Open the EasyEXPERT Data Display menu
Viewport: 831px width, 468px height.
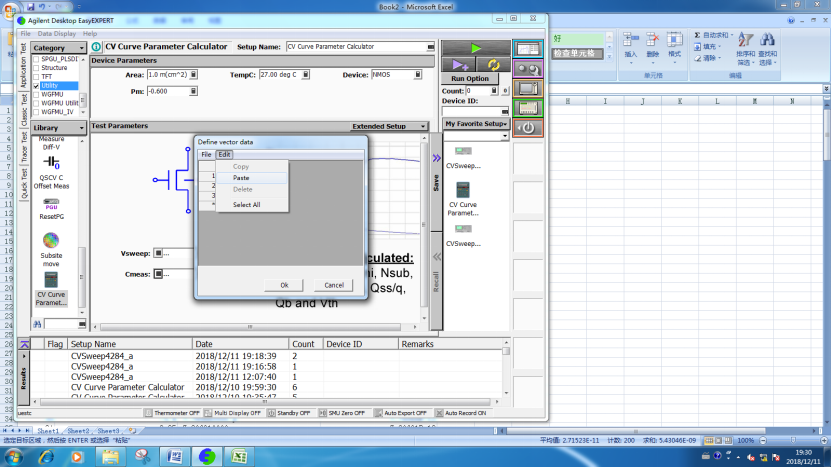[x=57, y=33]
